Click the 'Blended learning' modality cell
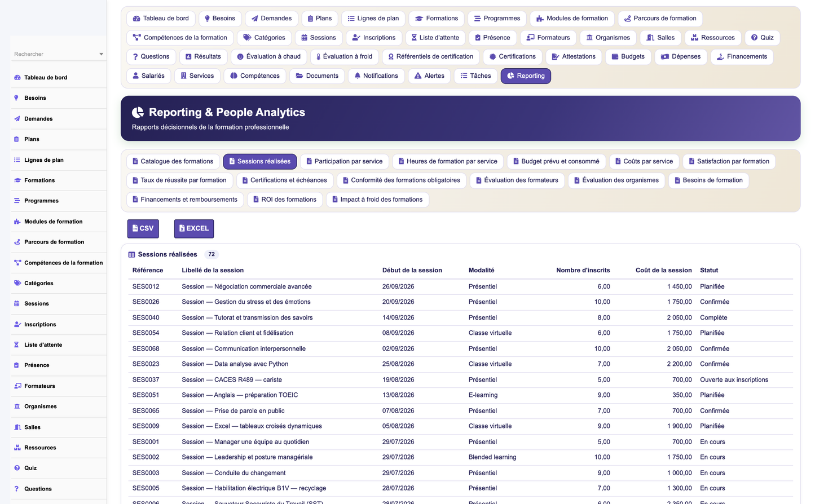Image resolution: width=815 pixels, height=504 pixels. [x=492, y=457]
